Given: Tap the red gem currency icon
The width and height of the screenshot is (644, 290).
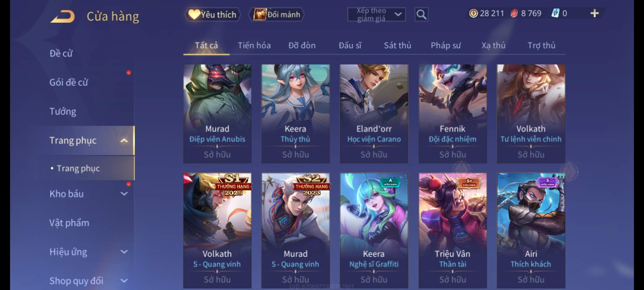Looking at the screenshot, I should [x=514, y=13].
